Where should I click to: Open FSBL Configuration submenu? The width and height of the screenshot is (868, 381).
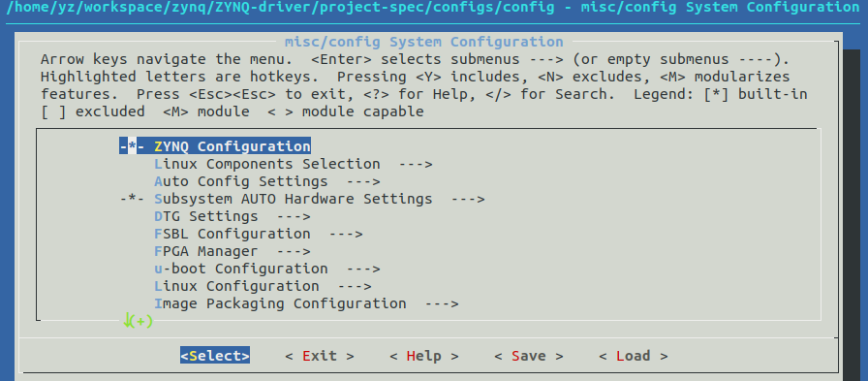258,234
